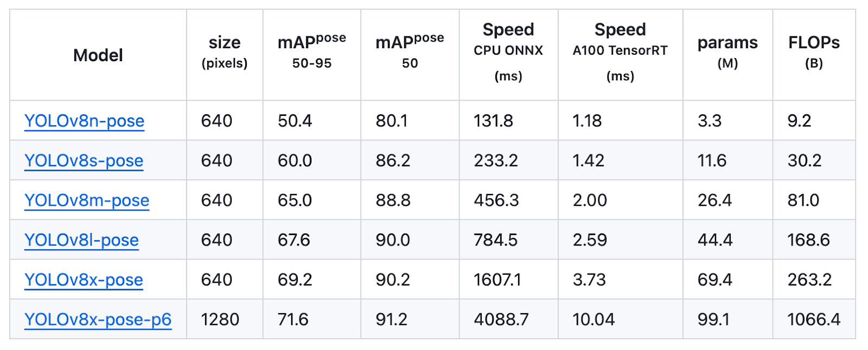Click the 91.2 mAP value

point(391,320)
